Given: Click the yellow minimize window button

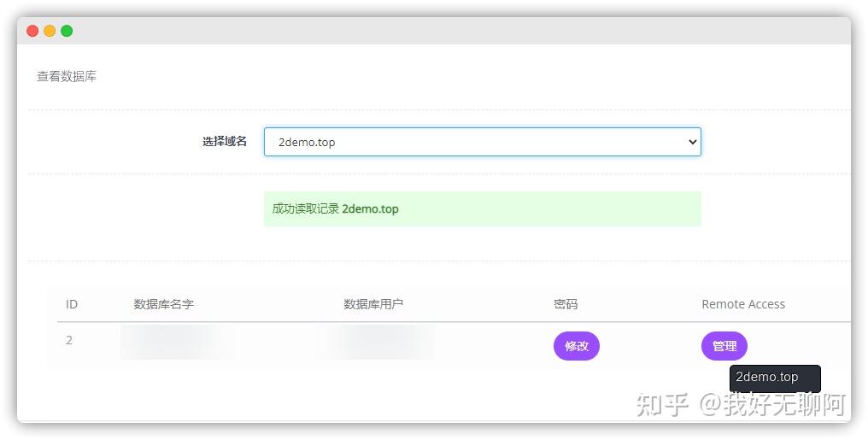Looking at the screenshot, I should click(50, 31).
